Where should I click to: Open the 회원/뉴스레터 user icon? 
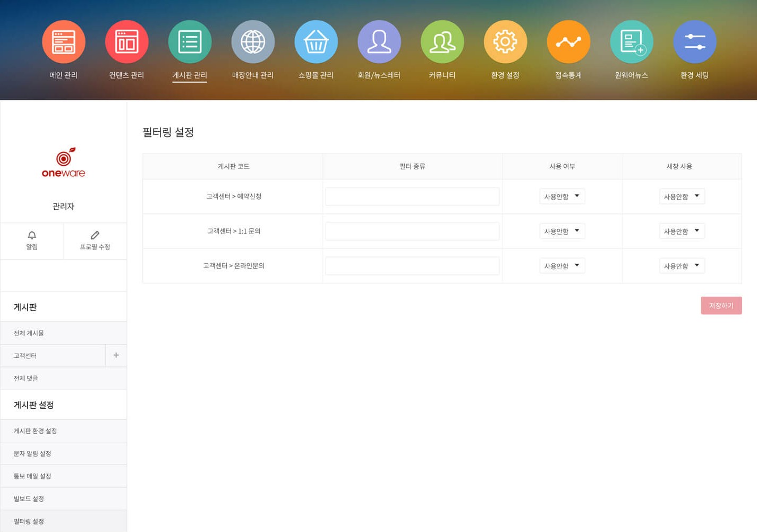tap(379, 41)
